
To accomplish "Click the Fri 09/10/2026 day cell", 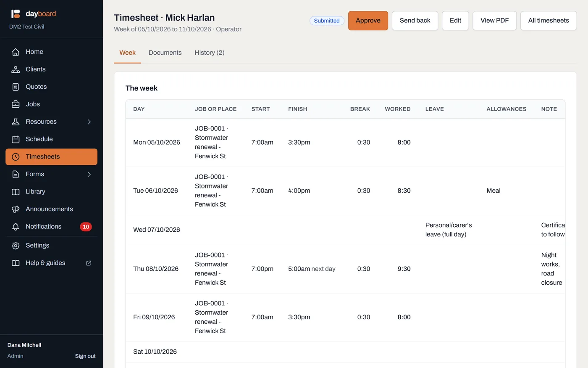I will coord(154,317).
